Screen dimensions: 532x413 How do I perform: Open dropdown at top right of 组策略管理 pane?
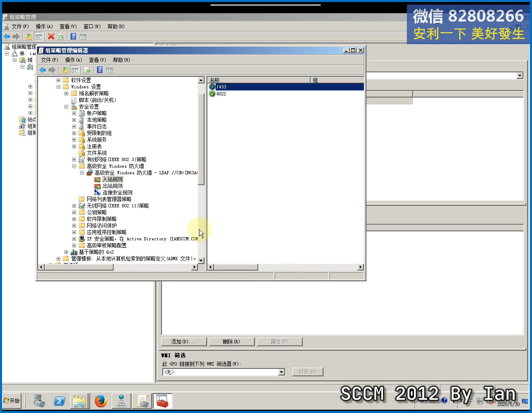pos(520,76)
